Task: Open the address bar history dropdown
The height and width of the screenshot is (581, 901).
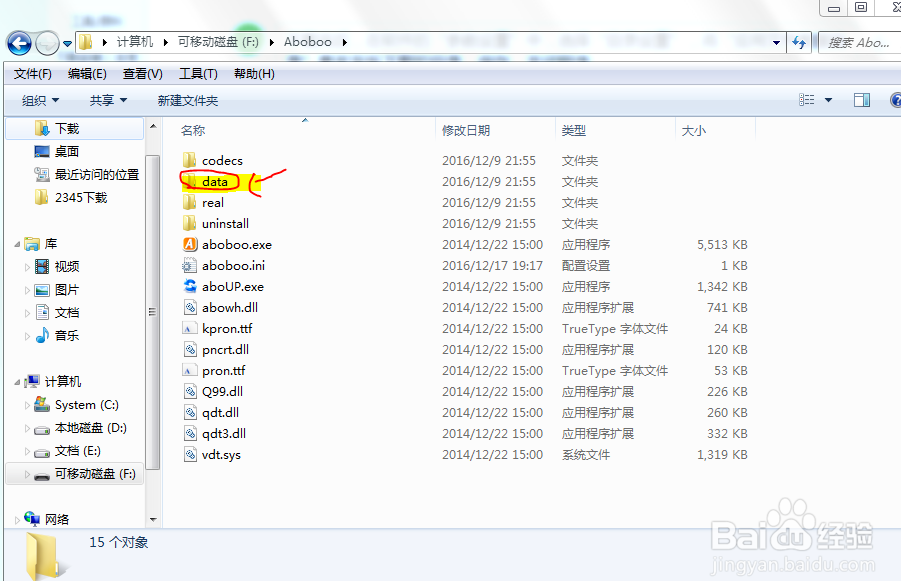Action: pos(776,43)
